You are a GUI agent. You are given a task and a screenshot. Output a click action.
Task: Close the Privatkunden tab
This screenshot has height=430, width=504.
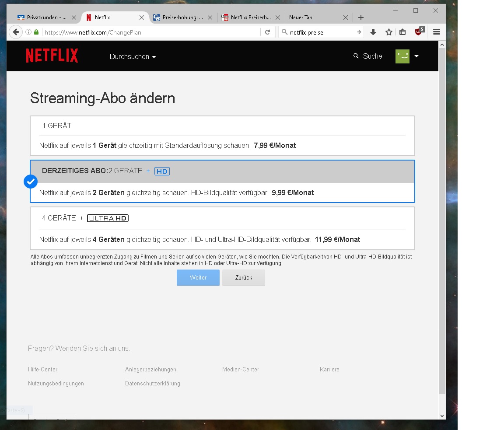click(x=74, y=17)
